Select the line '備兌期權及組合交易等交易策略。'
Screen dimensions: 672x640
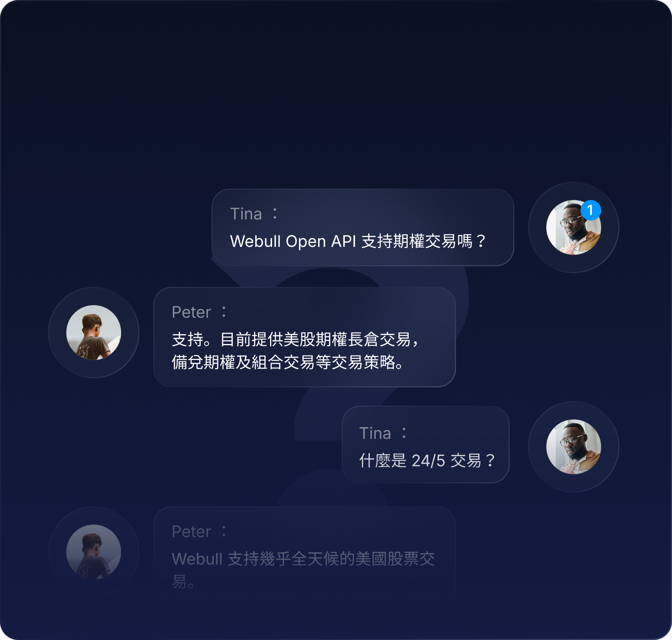click(x=288, y=362)
